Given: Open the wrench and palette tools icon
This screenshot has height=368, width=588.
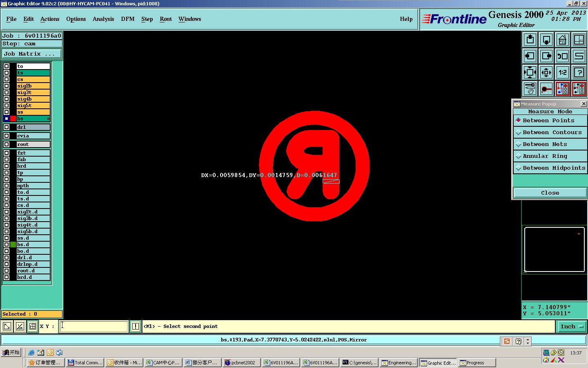Looking at the screenshot, I should point(530,89).
